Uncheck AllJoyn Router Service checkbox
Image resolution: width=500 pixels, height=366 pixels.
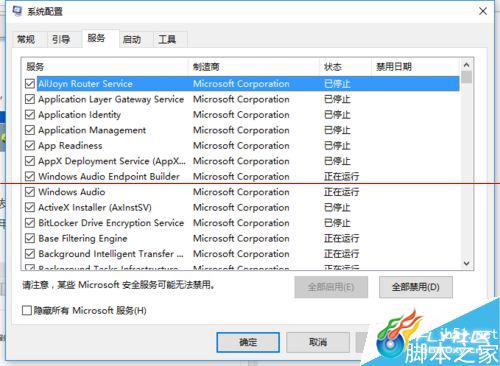click(x=30, y=84)
